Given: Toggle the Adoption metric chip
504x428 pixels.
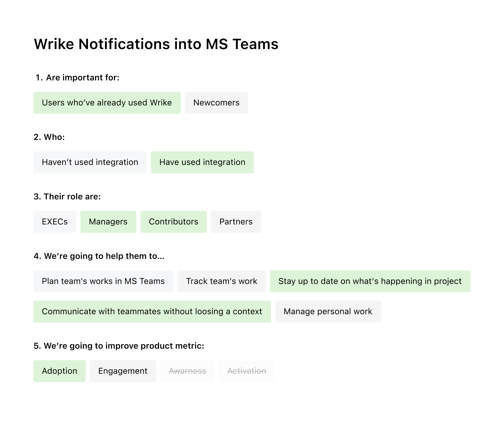Looking at the screenshot, I should [59, 371].
